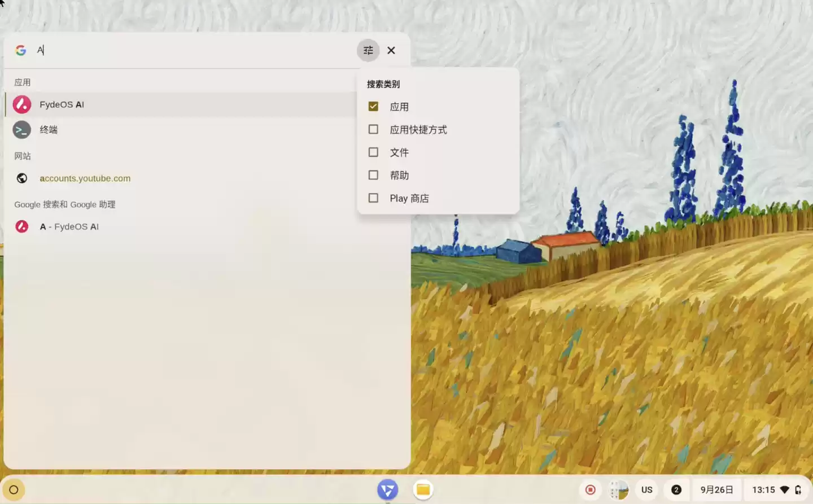
Task: Click the search category filter icon
Action: point(368,50)
